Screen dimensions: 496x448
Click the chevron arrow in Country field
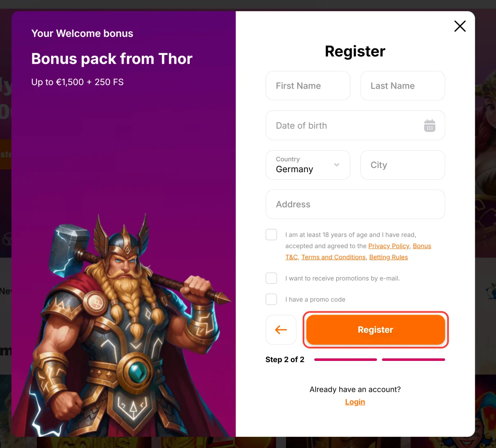pos(336,165)
